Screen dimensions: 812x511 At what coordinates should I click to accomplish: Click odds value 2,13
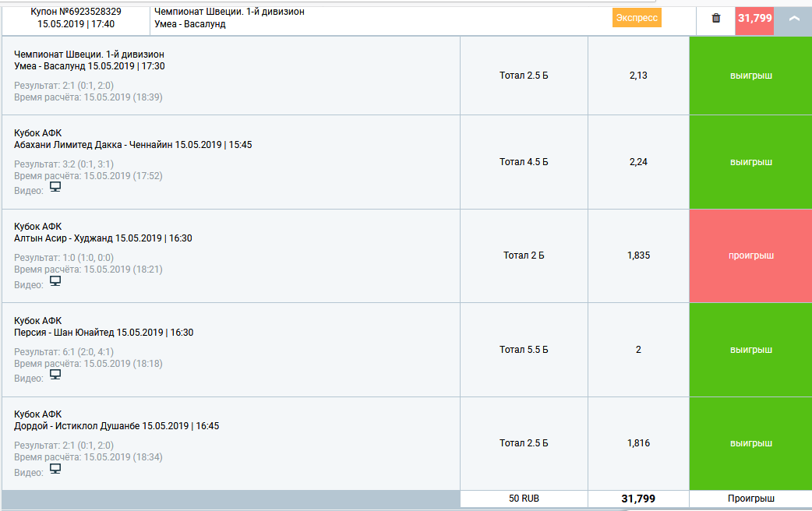click(x=638, y=76)
